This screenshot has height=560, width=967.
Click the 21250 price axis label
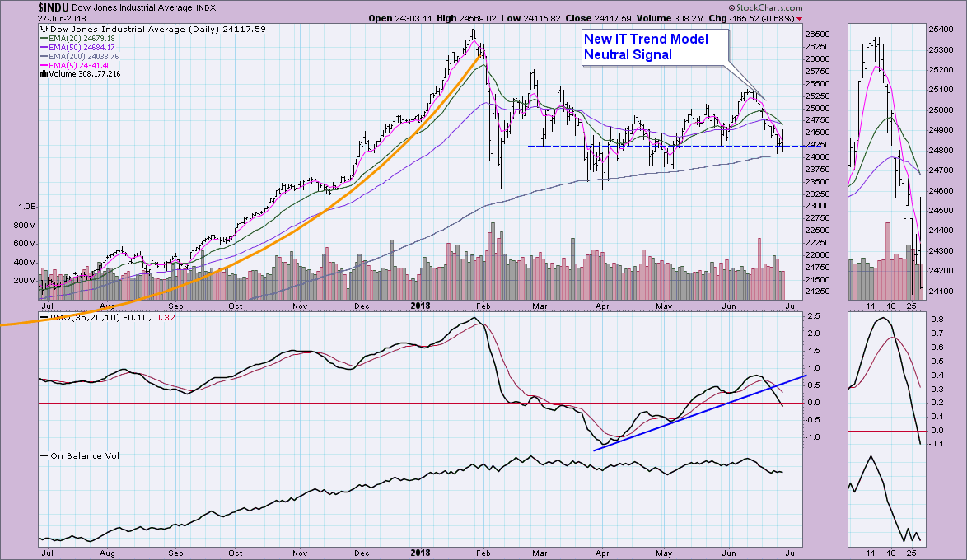[x=817, y=292]
